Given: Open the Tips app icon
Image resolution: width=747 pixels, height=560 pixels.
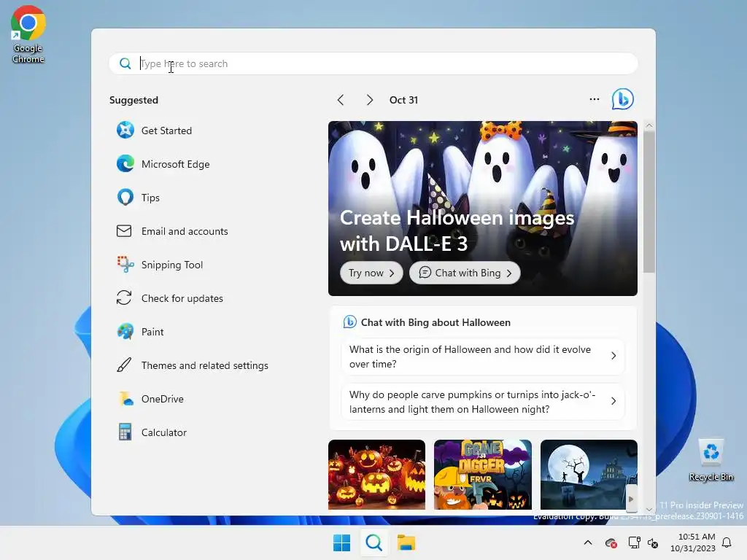Looking at the screenshot, I should pos(125,197).
